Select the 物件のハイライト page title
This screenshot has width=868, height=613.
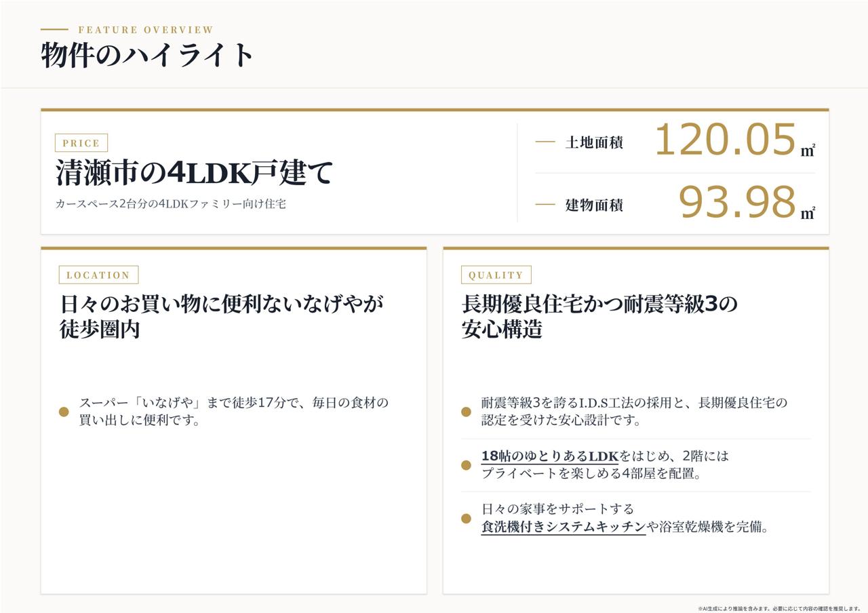tap(147, 55)
